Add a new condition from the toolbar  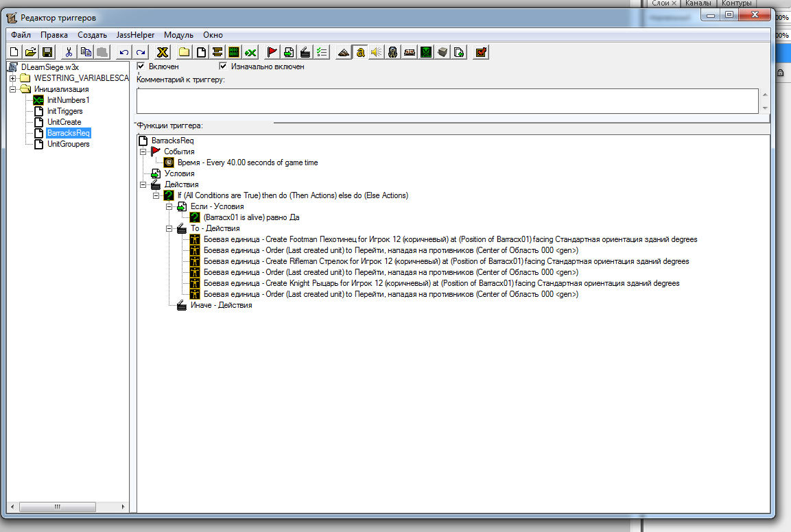point(289,52)
